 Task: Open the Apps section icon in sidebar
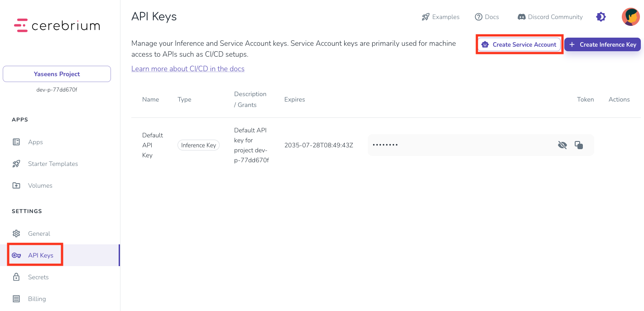pos(16,142)
